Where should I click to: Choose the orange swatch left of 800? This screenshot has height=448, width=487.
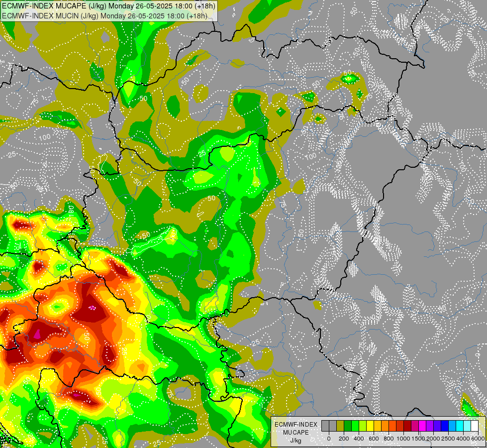tap(385, 426)
